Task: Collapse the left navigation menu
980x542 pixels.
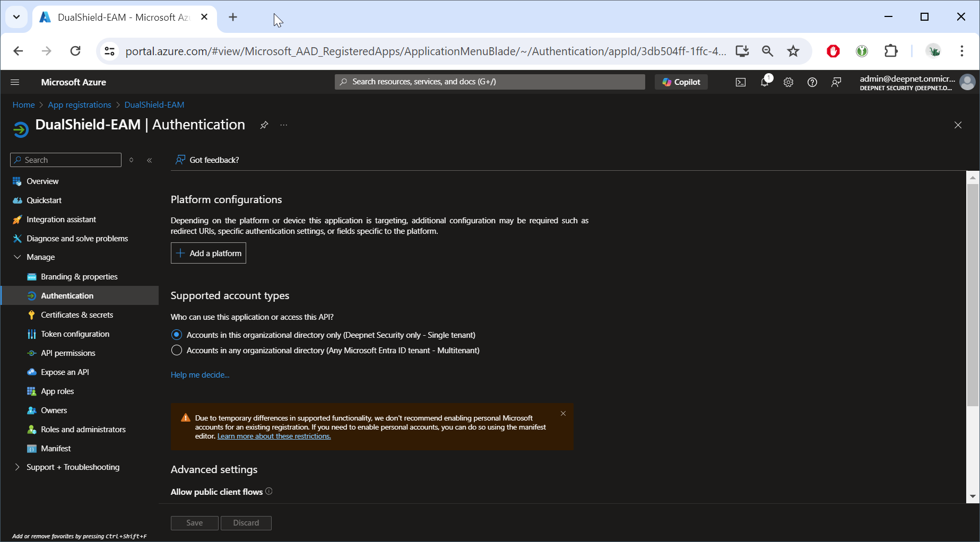Action: [150, 160]
